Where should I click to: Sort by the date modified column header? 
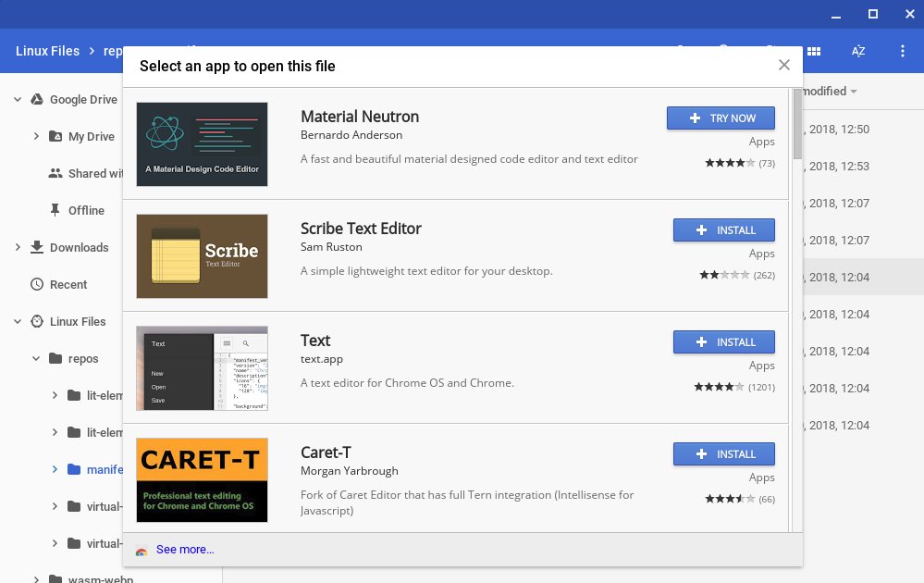[830, 92]
